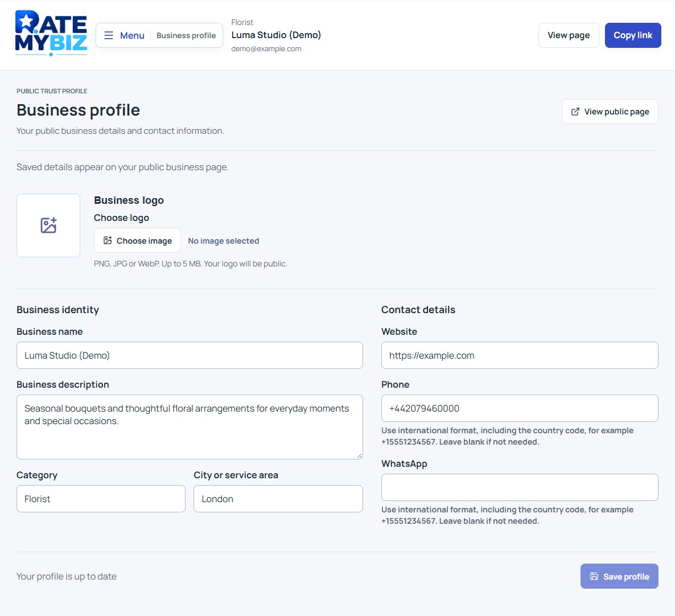Click inside the Business description textarea

pos(190,427)
